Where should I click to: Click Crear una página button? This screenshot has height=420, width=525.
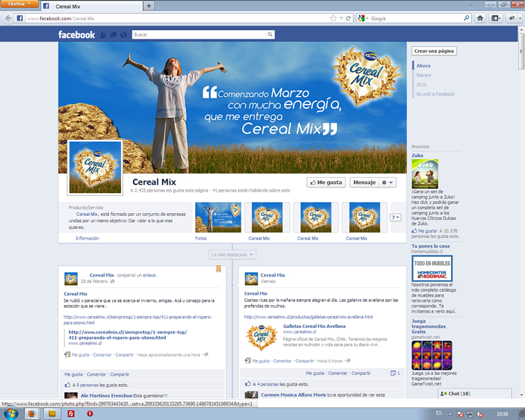(x=434, y=51)
